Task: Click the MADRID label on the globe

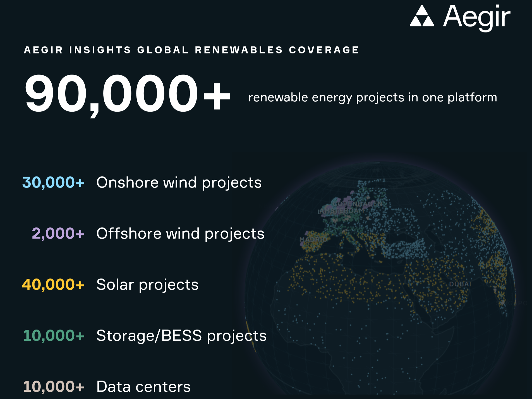Action: tap(313, 240)
